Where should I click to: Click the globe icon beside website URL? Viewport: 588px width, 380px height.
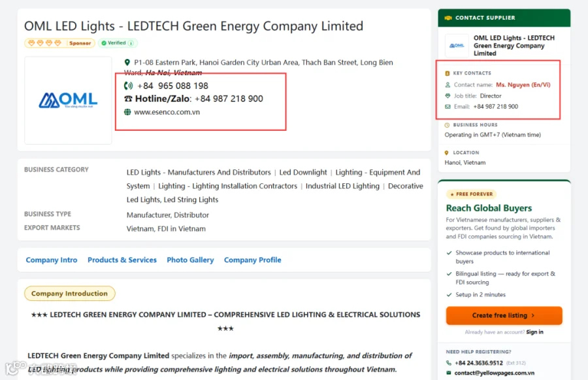(127, 112)
